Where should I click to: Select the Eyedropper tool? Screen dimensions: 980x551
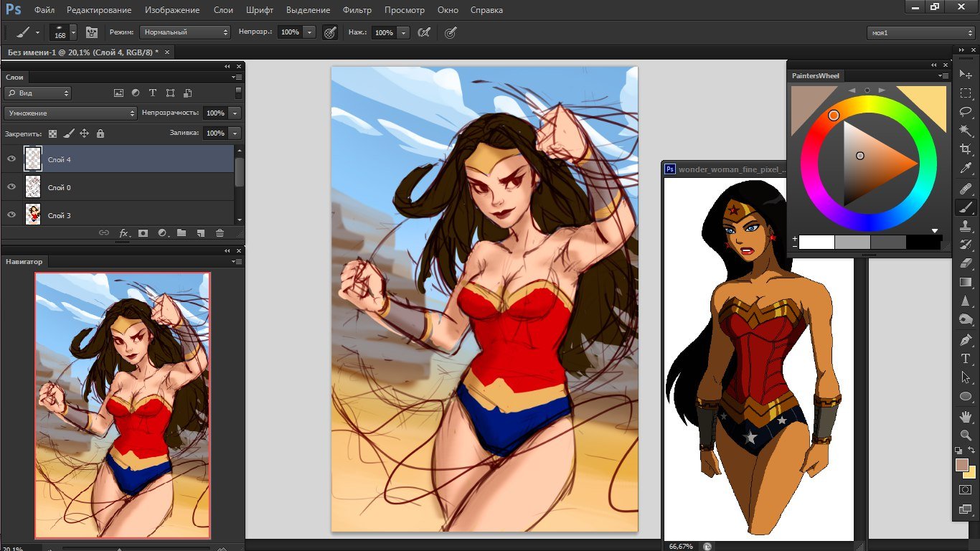[x=966, y=169]
